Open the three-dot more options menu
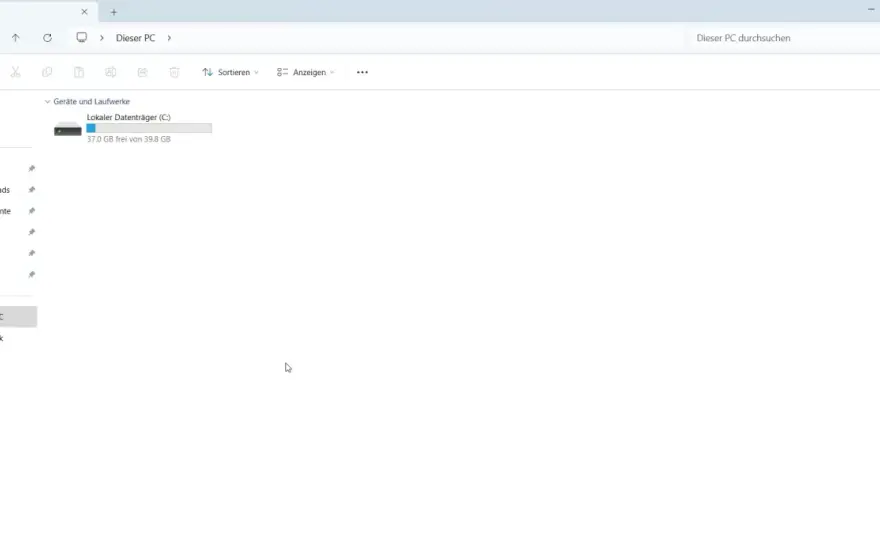The height and width of the screenshot is (540, 880). 363,72
